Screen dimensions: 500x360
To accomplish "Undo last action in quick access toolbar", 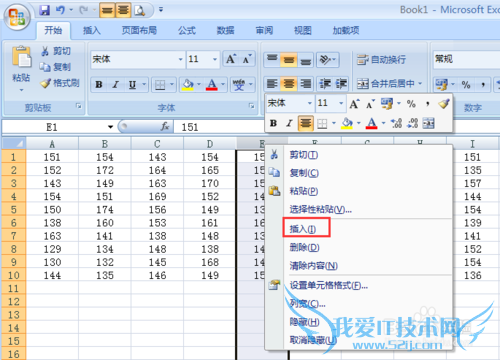I will click(x=60, y=10).
